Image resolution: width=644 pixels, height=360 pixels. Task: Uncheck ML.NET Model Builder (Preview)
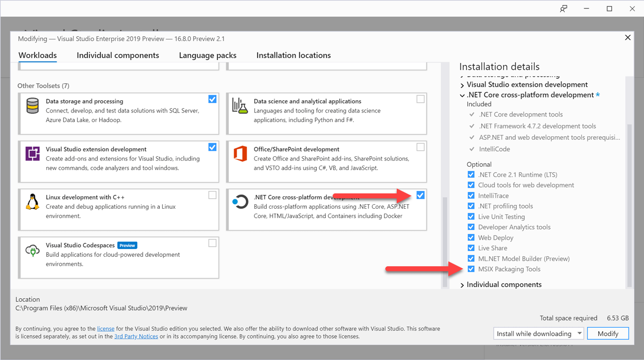tap(471, 258)
